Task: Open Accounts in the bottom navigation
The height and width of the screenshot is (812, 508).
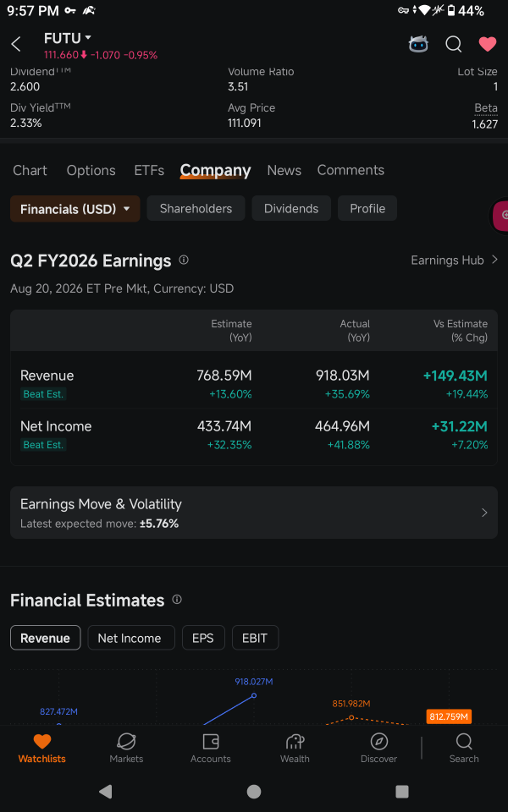Action: [x=211, y=749]
